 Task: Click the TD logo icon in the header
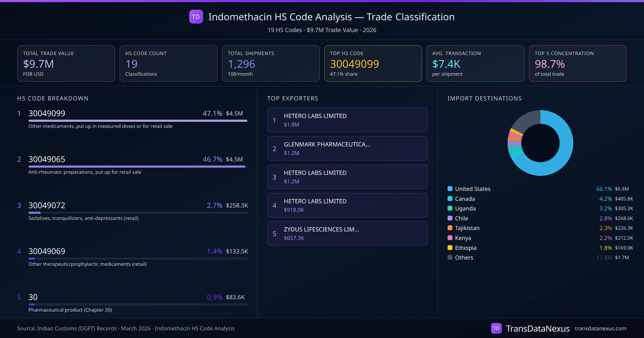[x=196, y=17]
